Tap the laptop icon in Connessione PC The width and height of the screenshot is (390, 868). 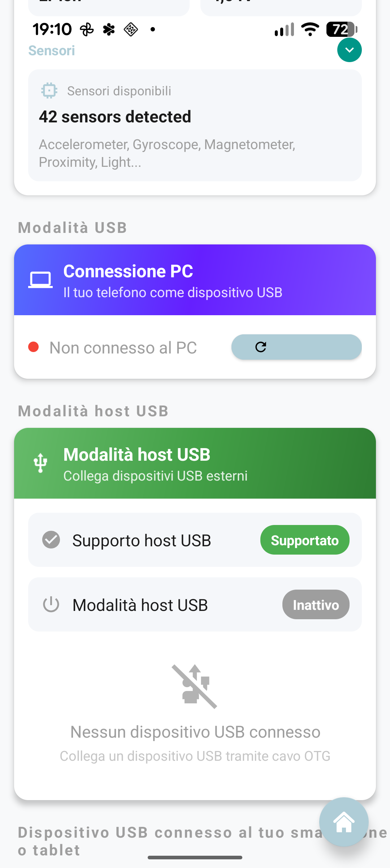(40, 280)
